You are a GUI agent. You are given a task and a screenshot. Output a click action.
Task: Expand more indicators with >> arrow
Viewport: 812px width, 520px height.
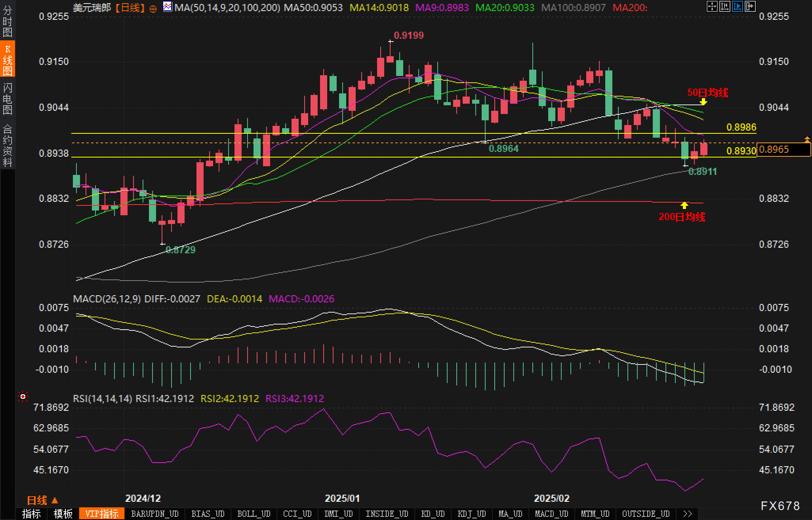(x=688, y=514)
